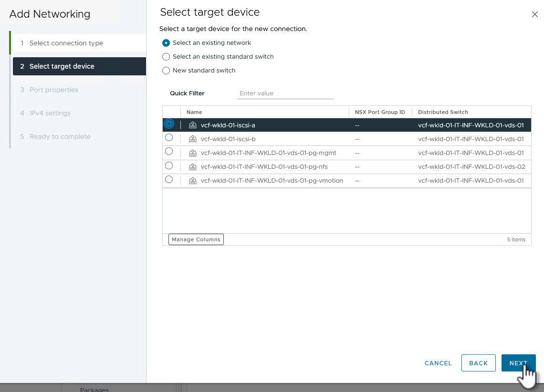
Task: Sort by Distributed Switch column header
Action: click(443, 112)
